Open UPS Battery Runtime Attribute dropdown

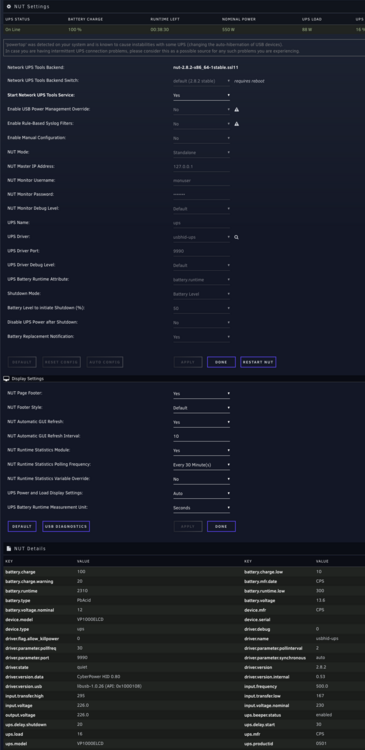pos(201,280)
